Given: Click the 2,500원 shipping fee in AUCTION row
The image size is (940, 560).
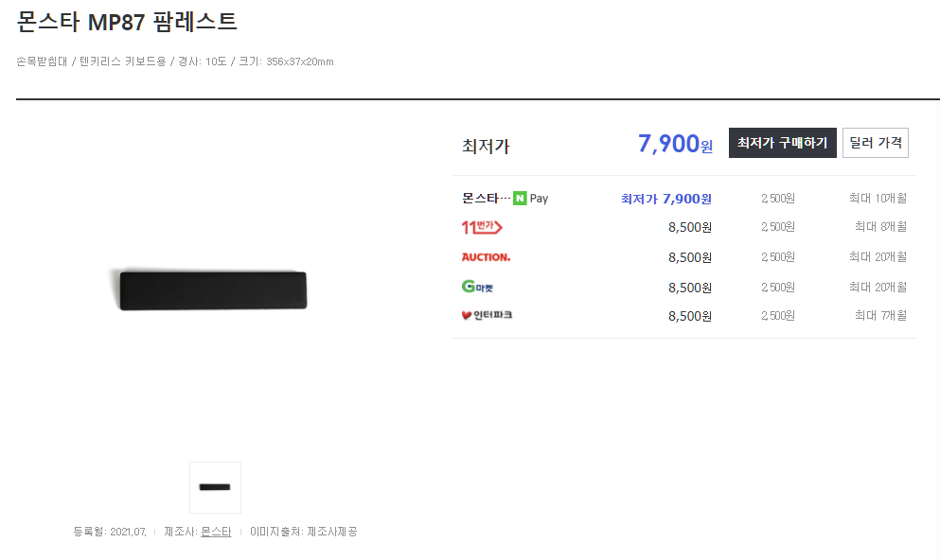Looking at the screenshot, I should point(777,256).
